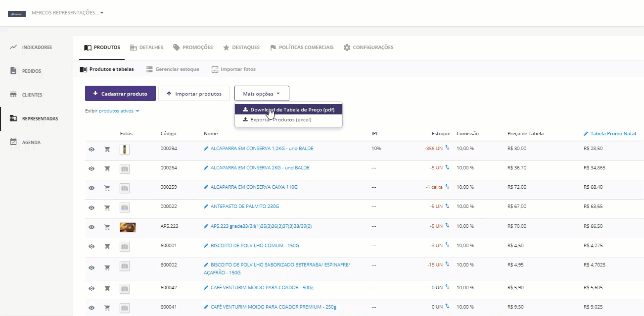
Task: Click eye icon for BISCOITO DE POLVILHO COMUM
Action: [92, 246]
